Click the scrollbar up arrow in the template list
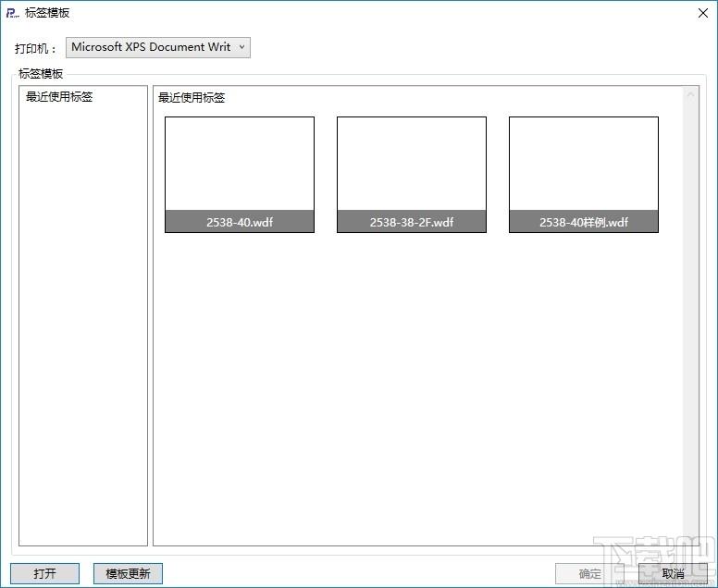Viewport: 718px width, 588px height. coord(690,94)
